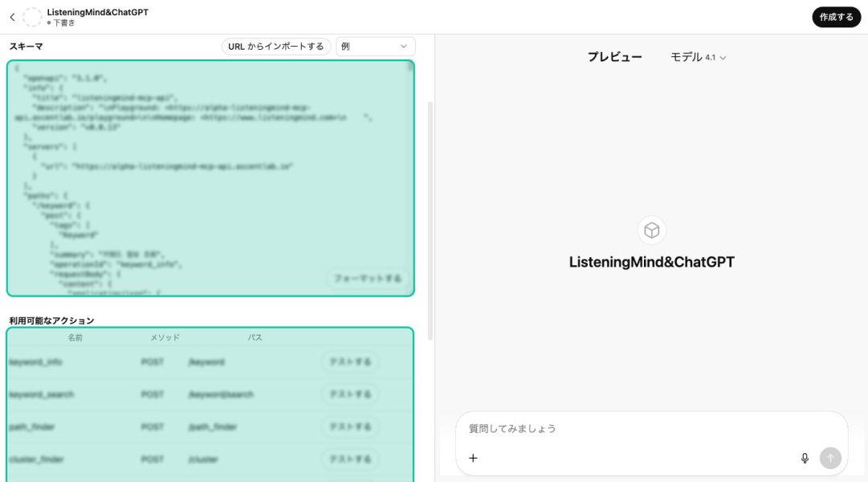
Task: Click the 名前 column header
Action: [x=75, y=337]
